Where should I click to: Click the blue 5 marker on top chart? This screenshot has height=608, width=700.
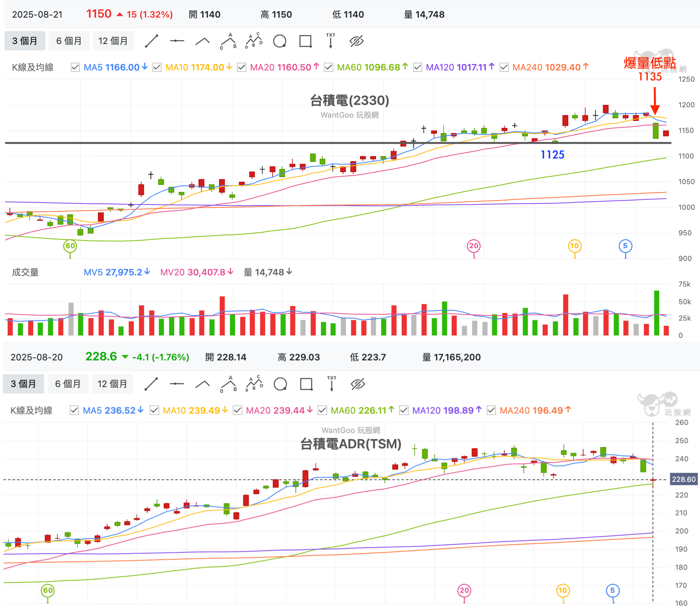(x=625, y=246)
